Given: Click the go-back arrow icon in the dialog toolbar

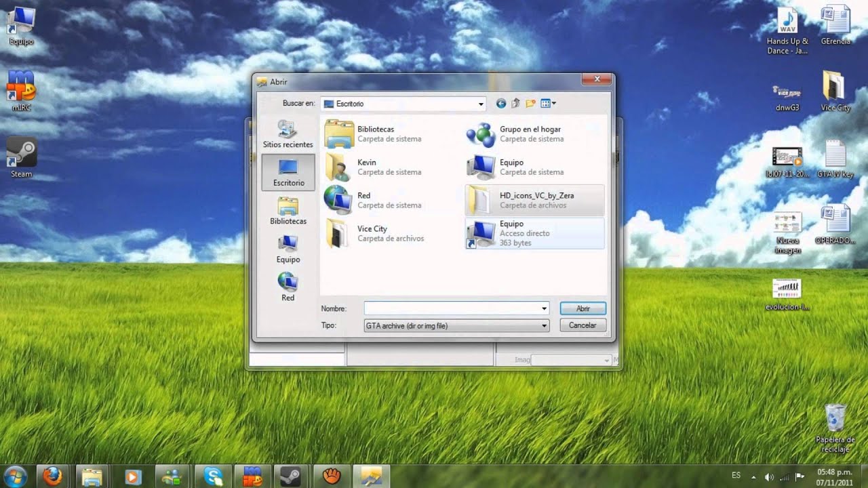Looking at the screenshot, I should [x=501, y=104].
